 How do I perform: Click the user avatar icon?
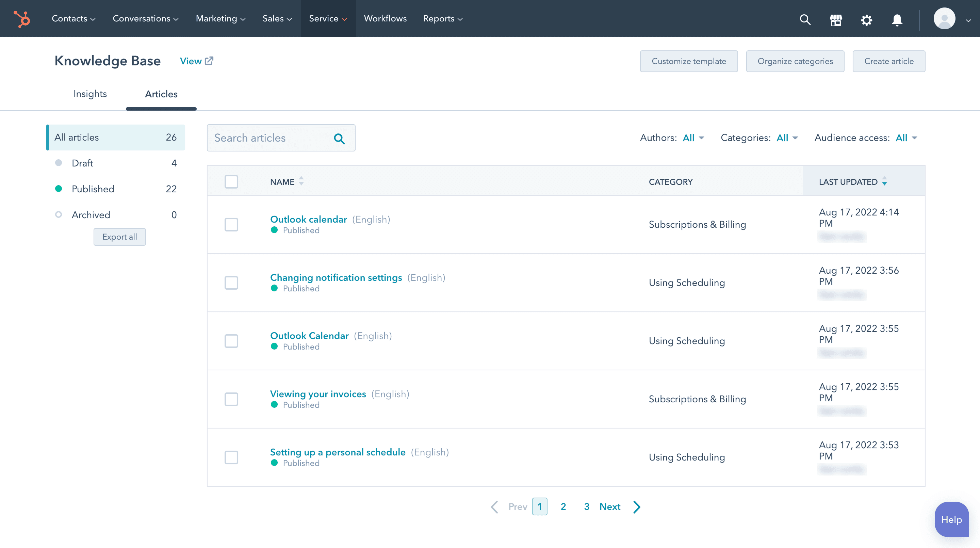[944, 19]
